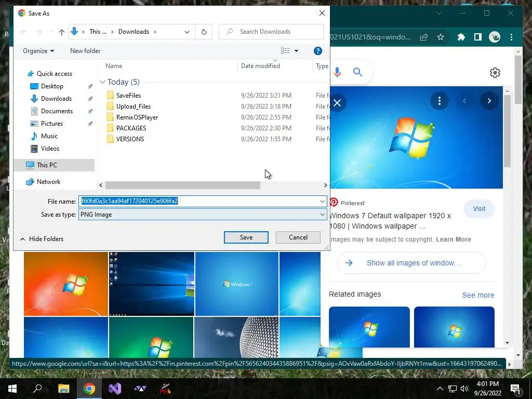Click See more related images
The height and width of the screenshot is (399, 532).
pos(478,295)
